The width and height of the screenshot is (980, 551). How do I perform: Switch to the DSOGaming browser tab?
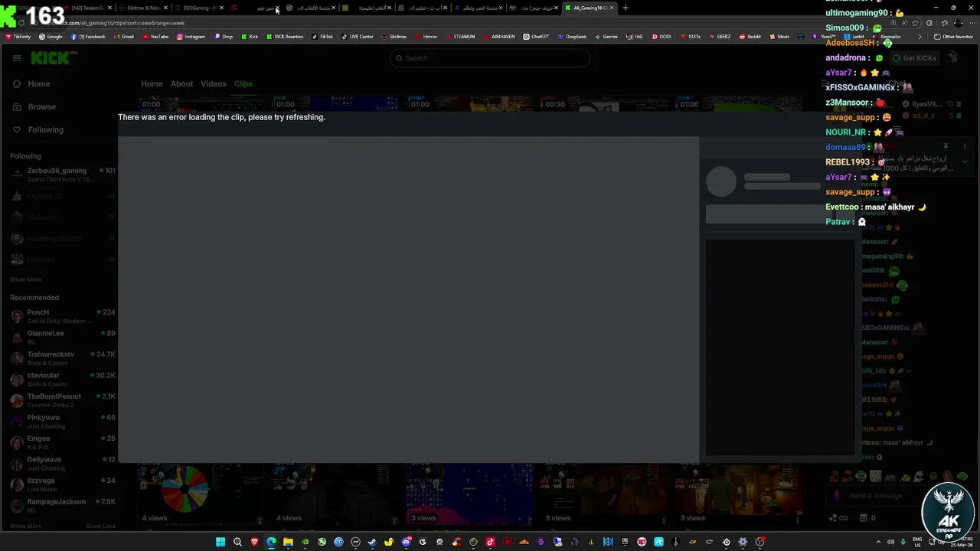(x=197, y=8)
